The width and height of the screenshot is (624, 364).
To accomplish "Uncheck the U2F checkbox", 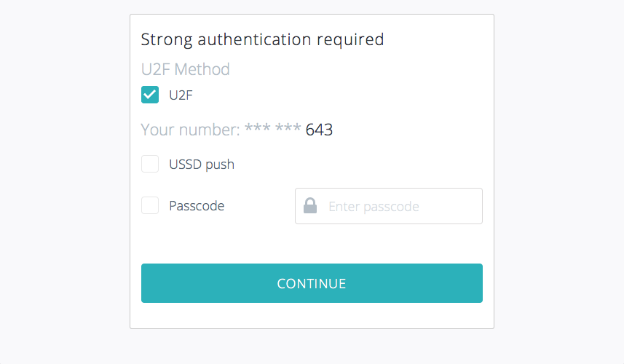I will tap(150, 95).
